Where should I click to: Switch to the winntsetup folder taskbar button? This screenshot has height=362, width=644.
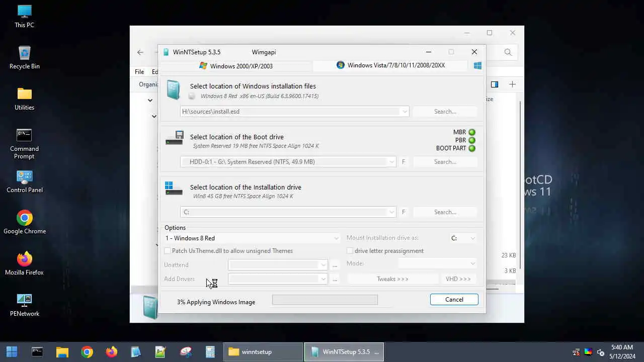click(263, 352)
